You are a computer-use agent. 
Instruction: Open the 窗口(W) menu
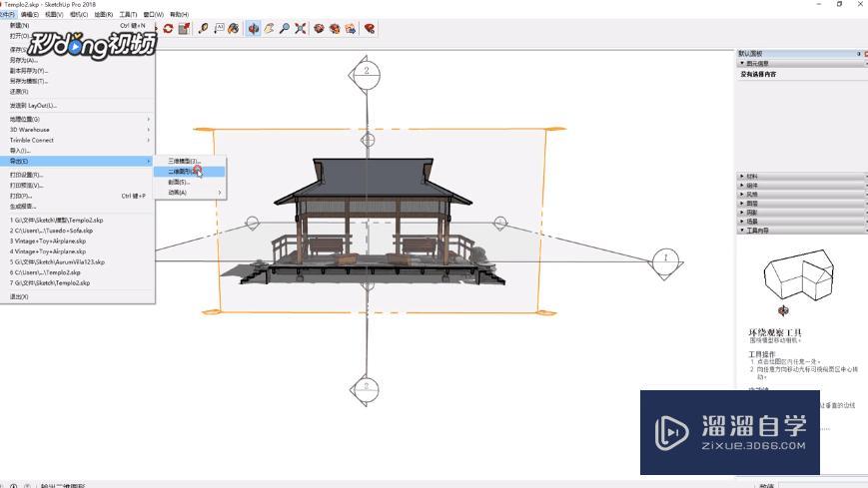point(154,14)
